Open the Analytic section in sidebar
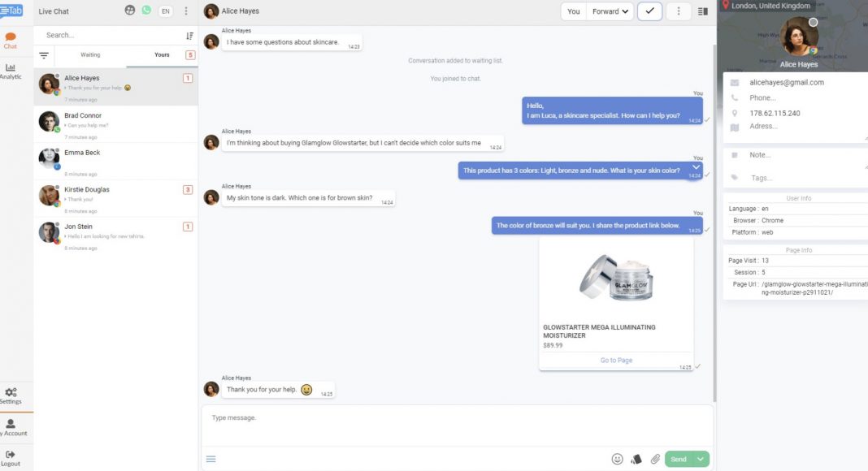This screenshot has width=868, height=471. pos(11,71)
